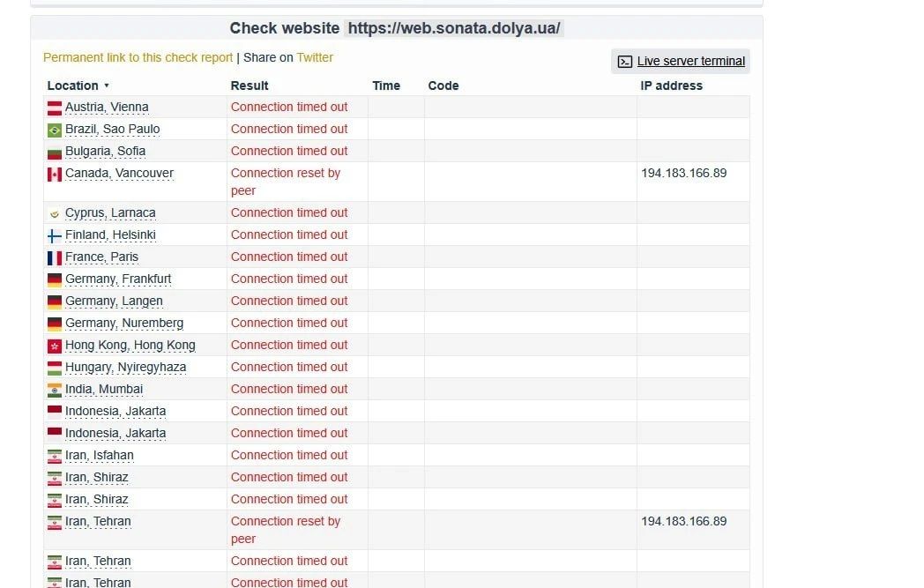The image size is (924, 588).
Task: Open Permanent link to this check report
Action: coord(138,57)
